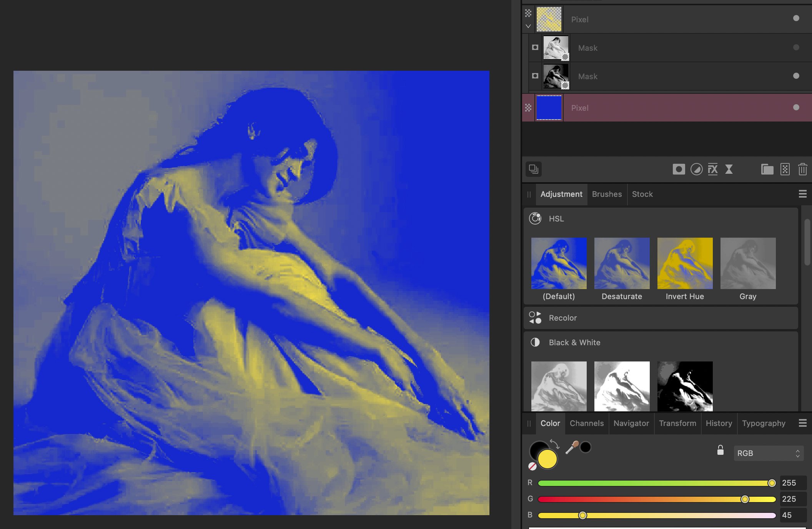Apply the first light Black & White preset

coord(559,386)
